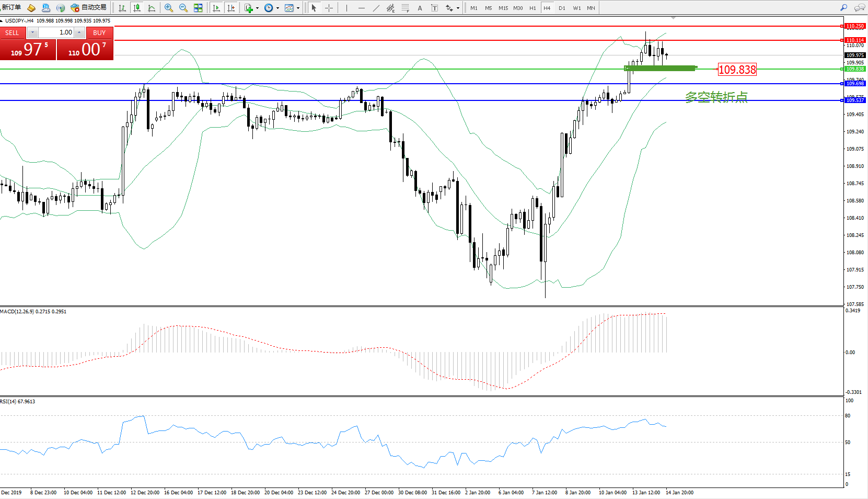The image size is (868, 499).
Task: Choose the Fibonacci retracement tool
Action: pos(405,8)
